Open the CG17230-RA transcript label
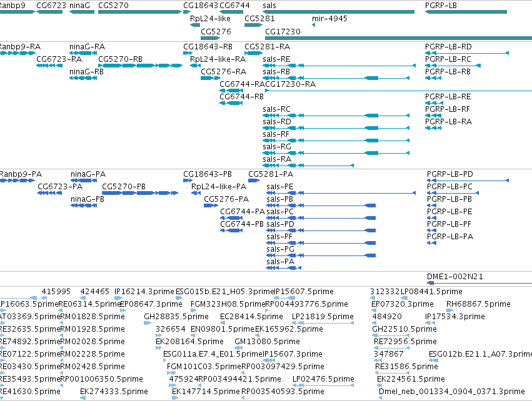 click(291, 84)
